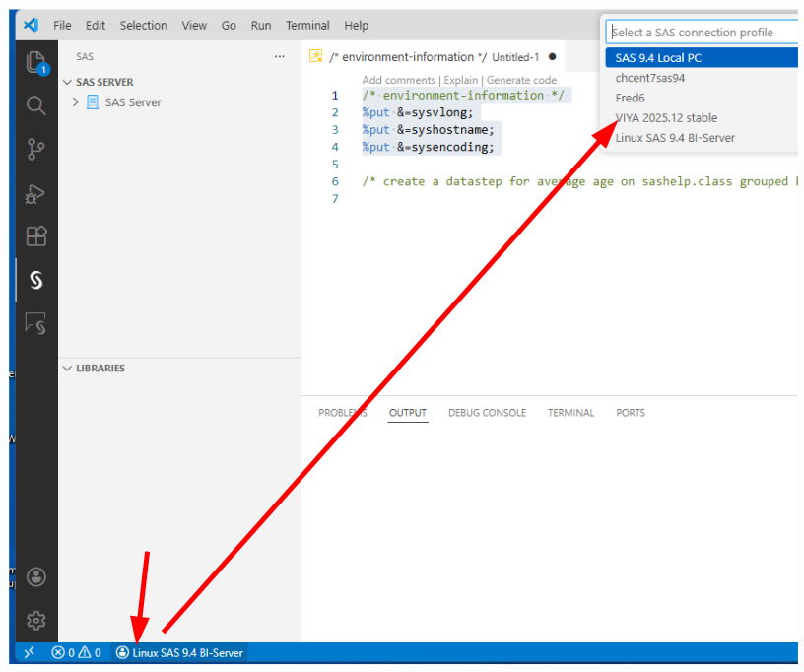Image resolution: width=804 pixels, height=672 pixels.
Task: Open the File menu
Action: (62, 25)
